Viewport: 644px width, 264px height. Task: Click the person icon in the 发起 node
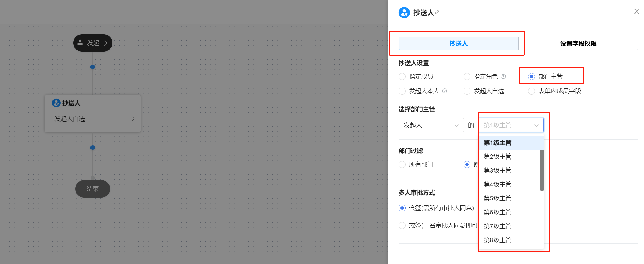coord(80,43)
